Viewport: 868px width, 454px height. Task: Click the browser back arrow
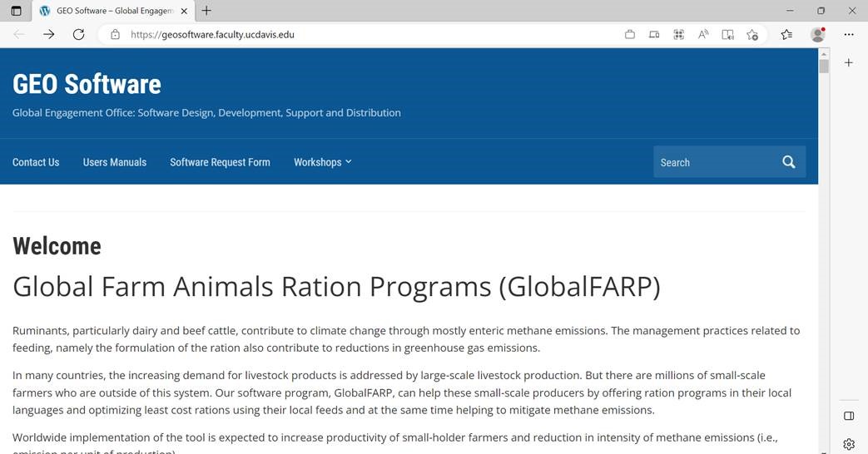pyautogui.click(x=19, y=34)
